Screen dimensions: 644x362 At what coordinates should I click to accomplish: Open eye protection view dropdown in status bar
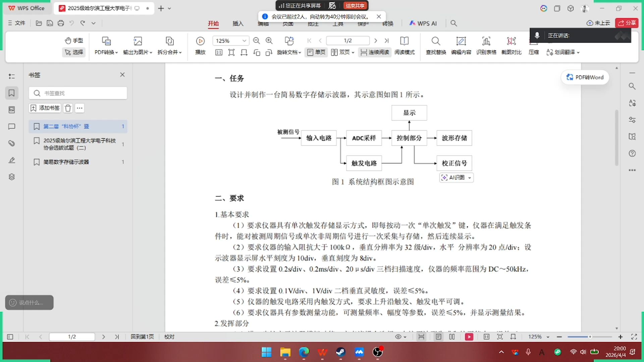point(400,337)
